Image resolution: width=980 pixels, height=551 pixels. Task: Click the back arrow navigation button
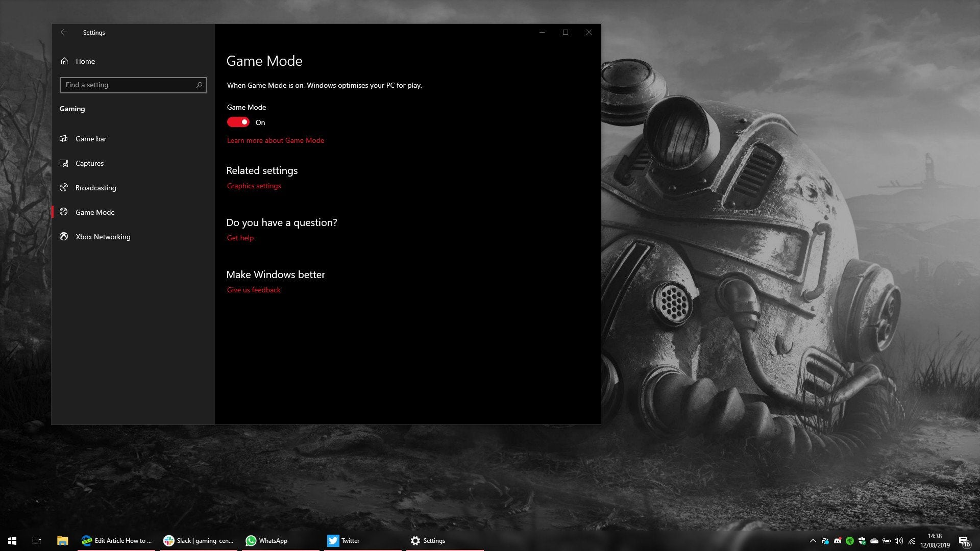pos(63,32)
